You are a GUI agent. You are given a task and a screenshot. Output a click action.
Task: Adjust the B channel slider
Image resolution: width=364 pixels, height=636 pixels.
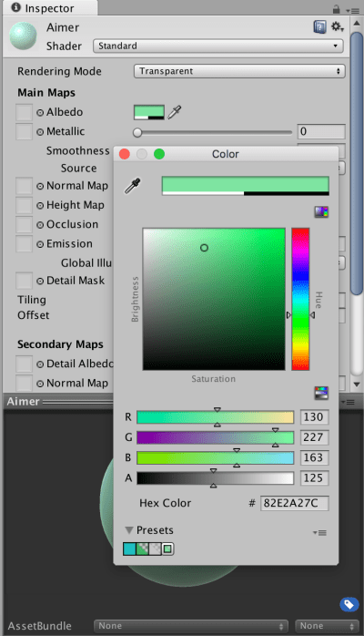[215, 457]
